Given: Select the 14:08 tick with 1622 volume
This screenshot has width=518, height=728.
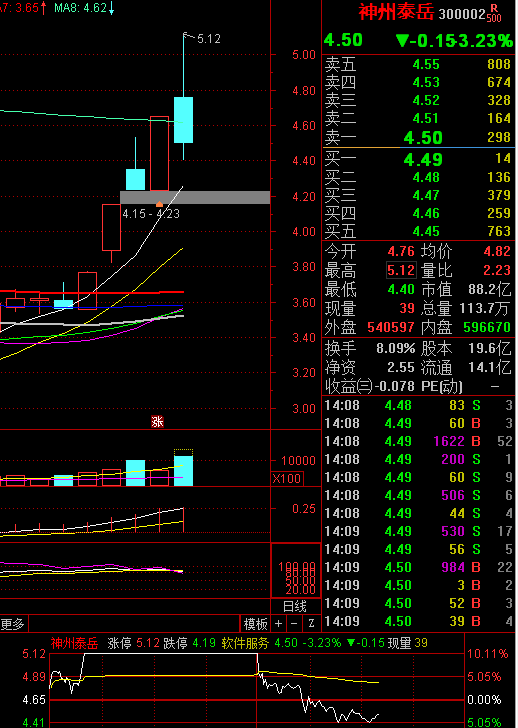Looking at the screenshot, I should coord(419,441).
